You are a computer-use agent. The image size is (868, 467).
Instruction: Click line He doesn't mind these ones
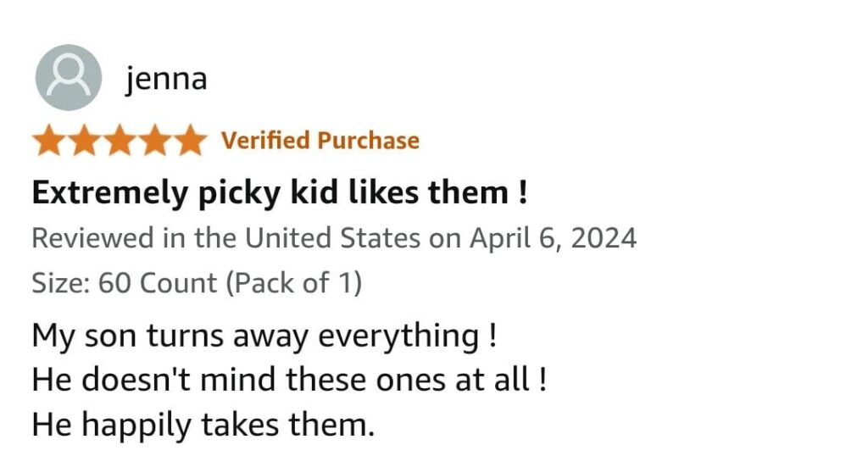[x=288, y=380]
